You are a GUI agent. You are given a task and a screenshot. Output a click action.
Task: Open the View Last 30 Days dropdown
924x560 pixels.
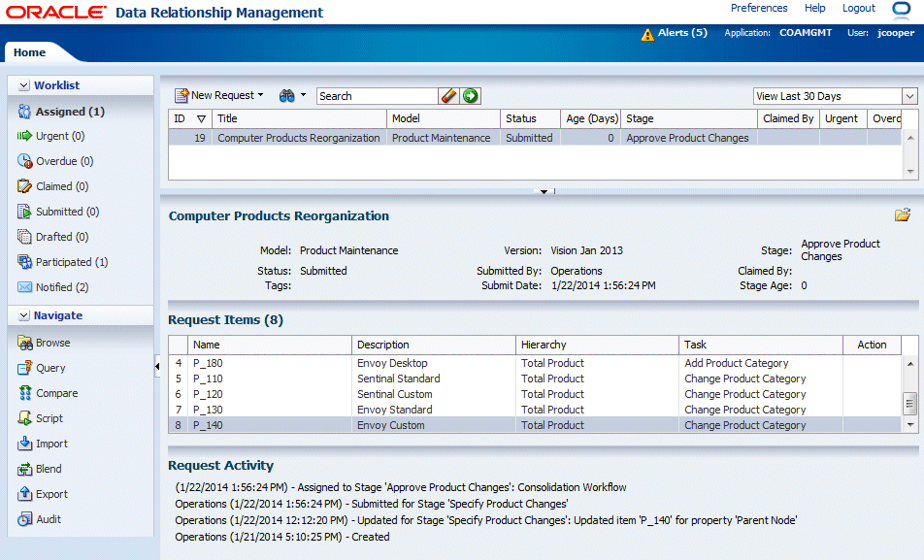[x=909, y=96]
